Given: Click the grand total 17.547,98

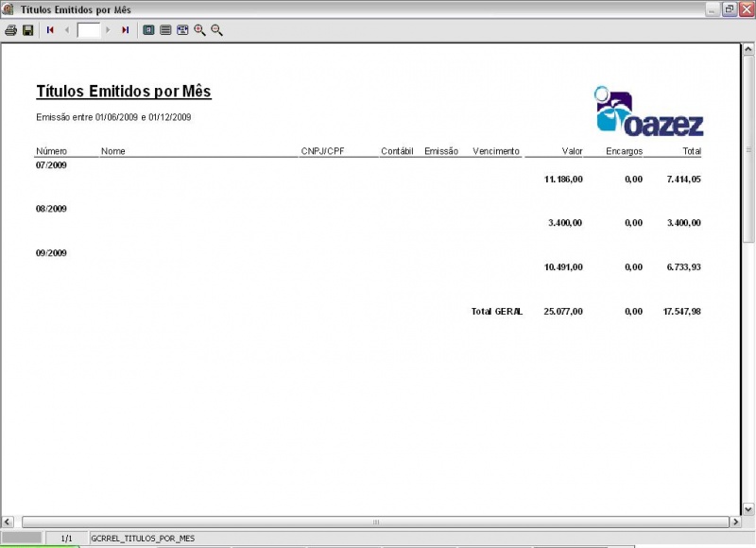Looking at the screenshot, I should (682, 312).
